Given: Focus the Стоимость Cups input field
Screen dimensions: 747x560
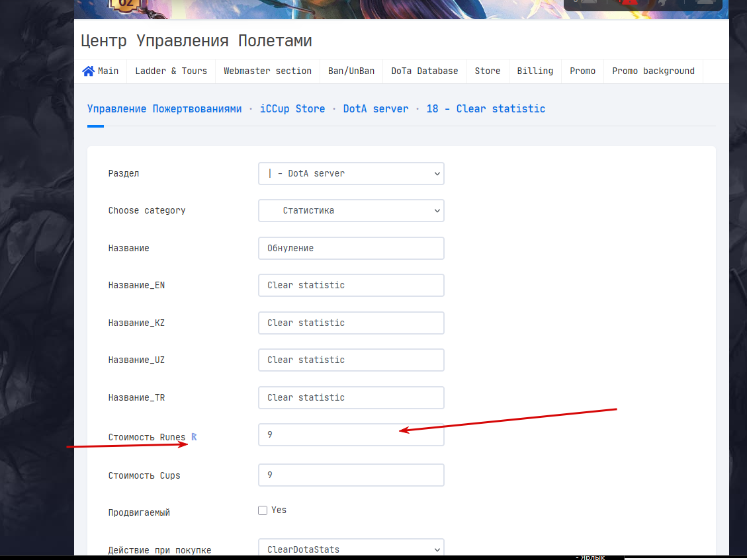Looking at the screenshot, I should click(351, 475).
